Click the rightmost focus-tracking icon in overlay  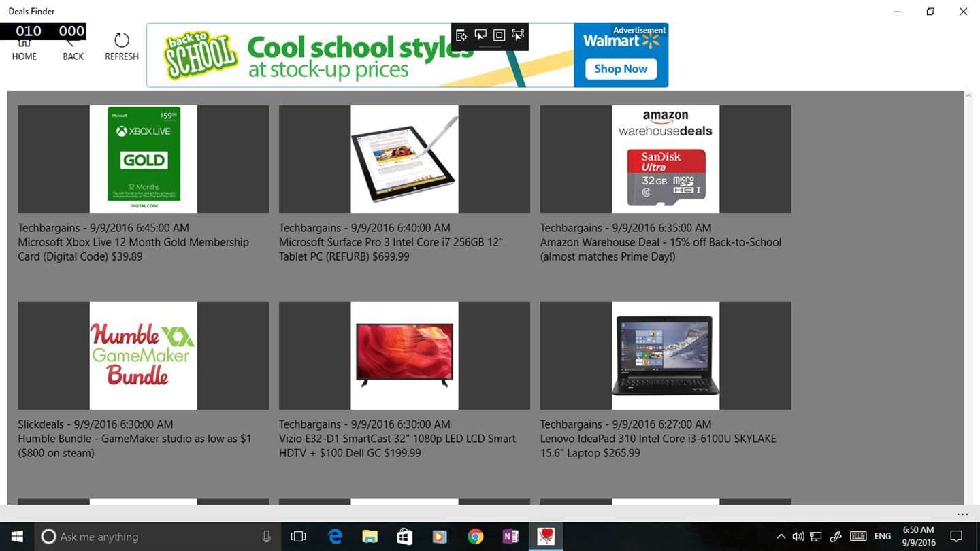(518, 35)
